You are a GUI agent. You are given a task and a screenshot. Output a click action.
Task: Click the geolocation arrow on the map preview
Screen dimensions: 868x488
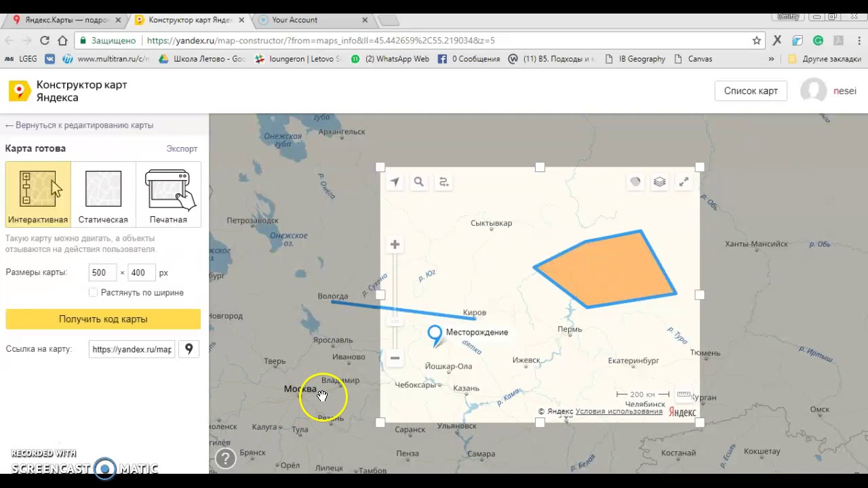click(395, 182)
